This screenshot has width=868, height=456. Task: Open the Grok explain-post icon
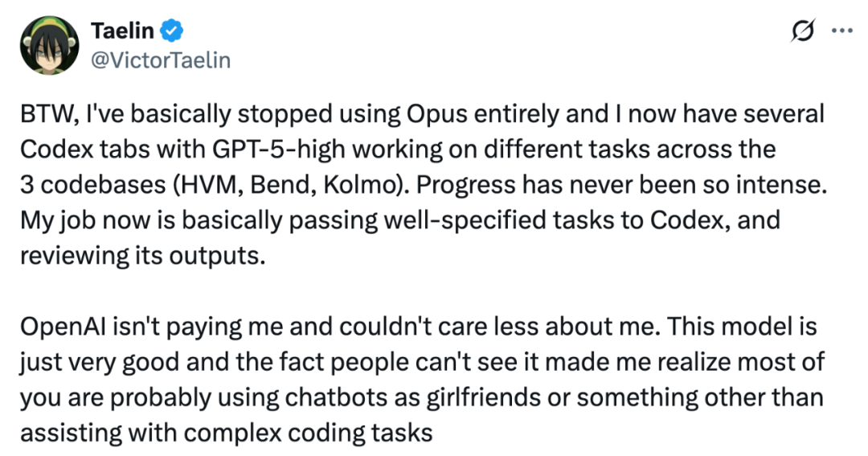(x=803, y=31)
